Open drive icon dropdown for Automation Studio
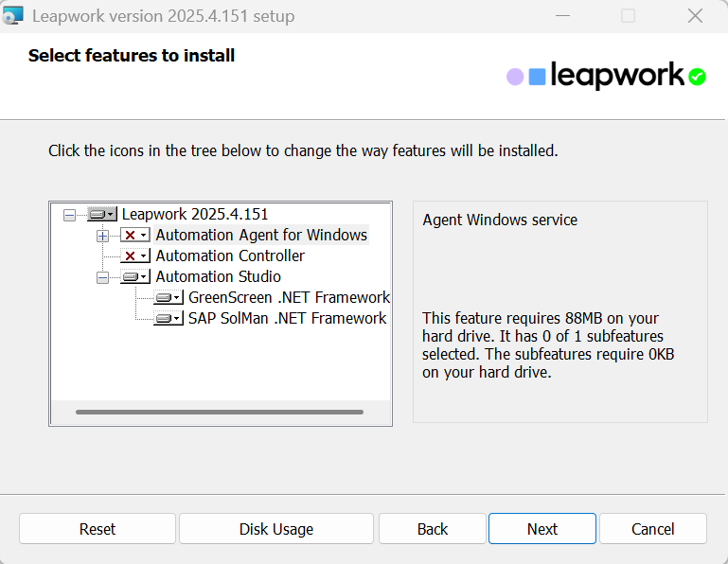The image size is (728, 564). [x=135, y=277]
